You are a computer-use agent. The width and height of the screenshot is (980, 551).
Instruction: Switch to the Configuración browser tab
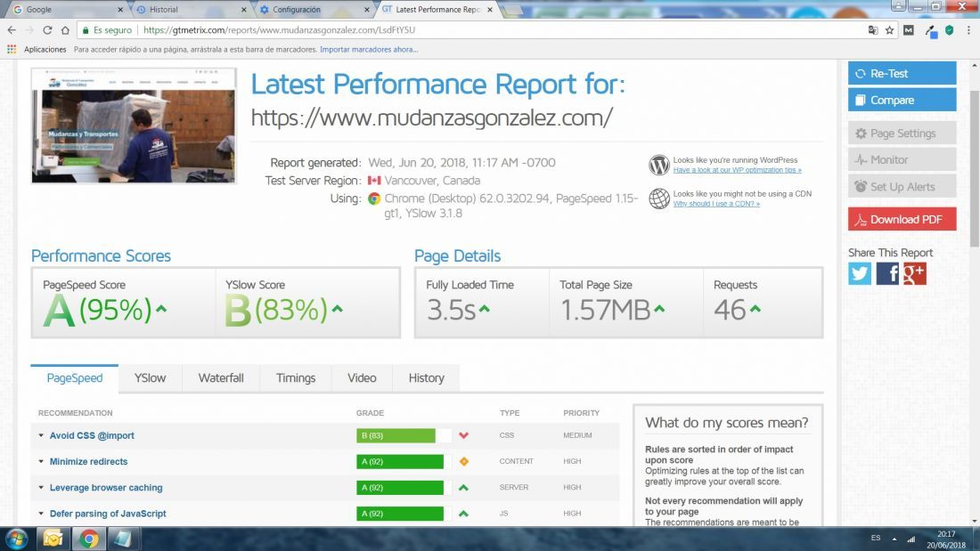click(x=315, y=10)
